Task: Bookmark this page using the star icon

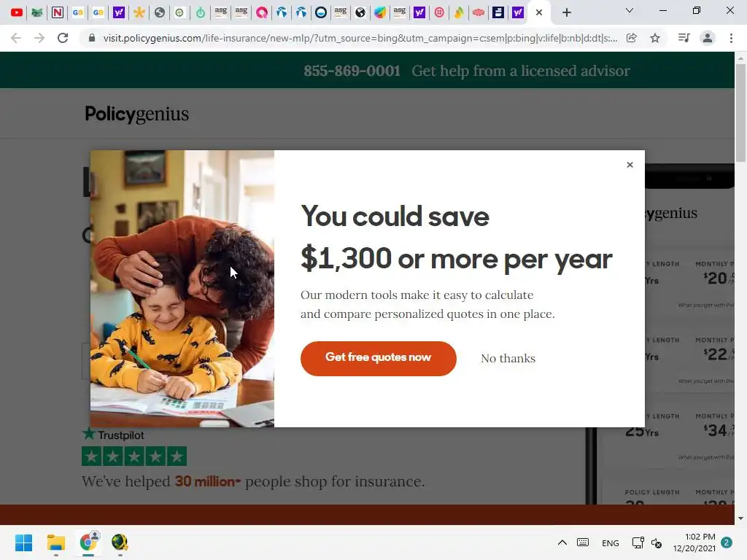Action: coord(655,38)
